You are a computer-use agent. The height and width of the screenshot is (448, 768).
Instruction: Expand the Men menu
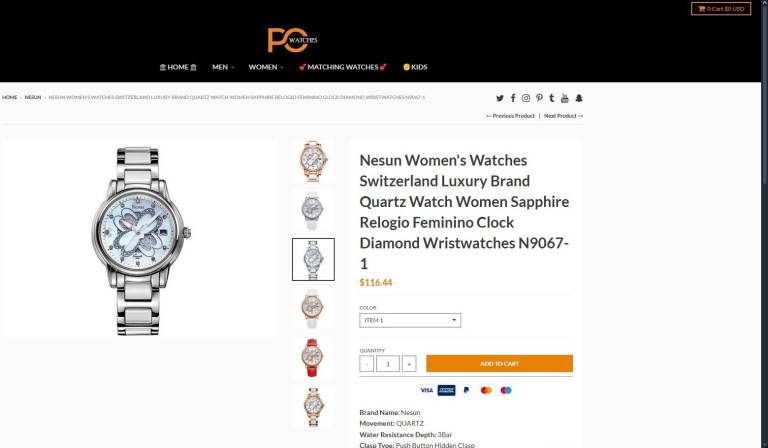(223, 67)
